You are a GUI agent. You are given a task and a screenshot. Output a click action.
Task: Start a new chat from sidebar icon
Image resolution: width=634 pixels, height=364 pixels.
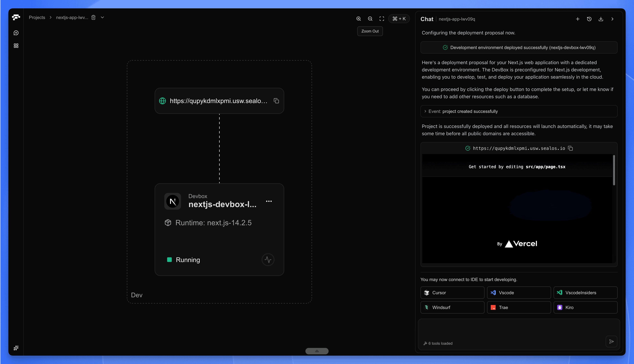16,33
